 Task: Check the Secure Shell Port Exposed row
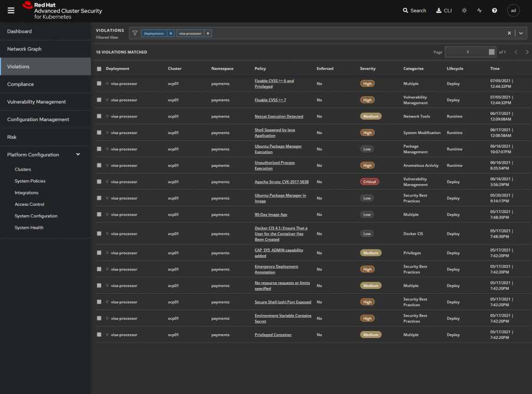[x=99, y=301]
